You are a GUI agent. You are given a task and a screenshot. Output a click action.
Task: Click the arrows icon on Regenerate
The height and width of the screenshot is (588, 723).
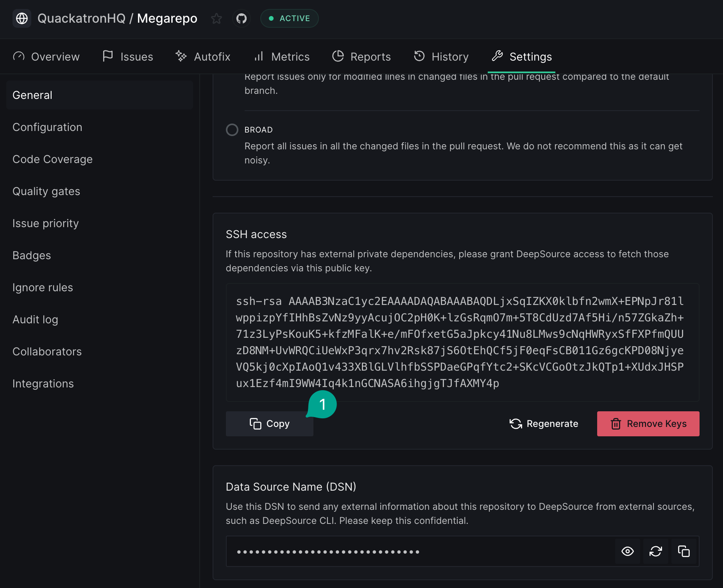pos(516,424)
